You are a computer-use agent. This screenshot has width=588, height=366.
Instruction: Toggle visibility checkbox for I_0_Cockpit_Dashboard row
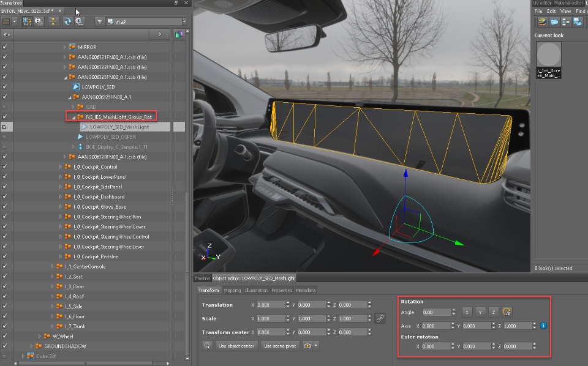point(4,196)
